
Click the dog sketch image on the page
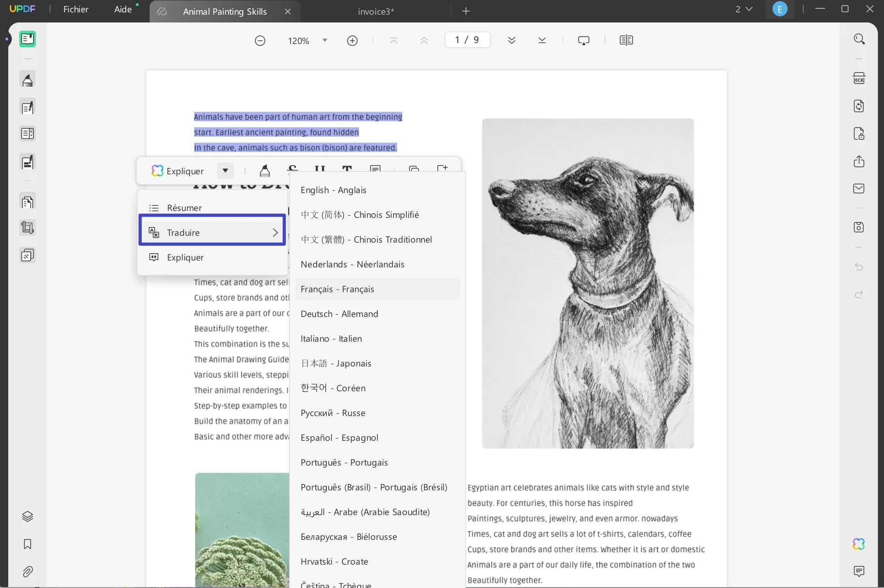coord(587,283)
